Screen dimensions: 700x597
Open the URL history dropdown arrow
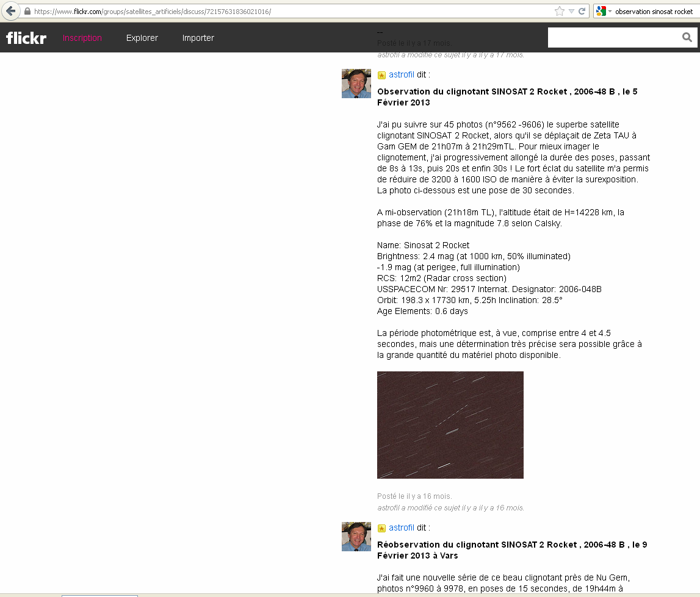pos(571,11)
